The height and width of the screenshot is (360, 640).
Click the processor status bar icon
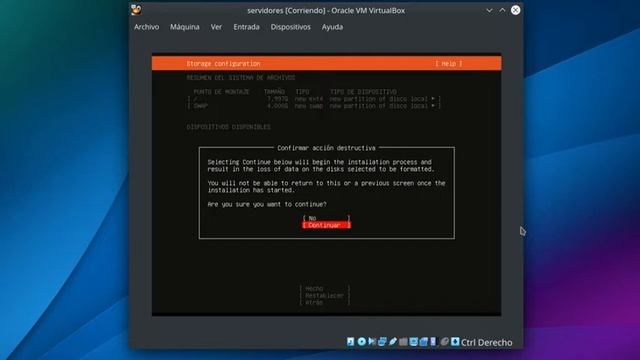[x=433, y=342]
